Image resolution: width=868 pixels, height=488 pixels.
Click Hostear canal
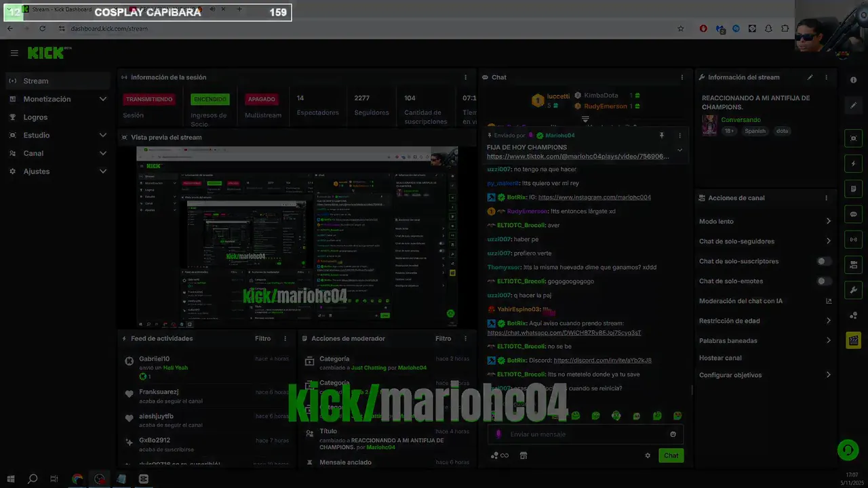[720, 358]
